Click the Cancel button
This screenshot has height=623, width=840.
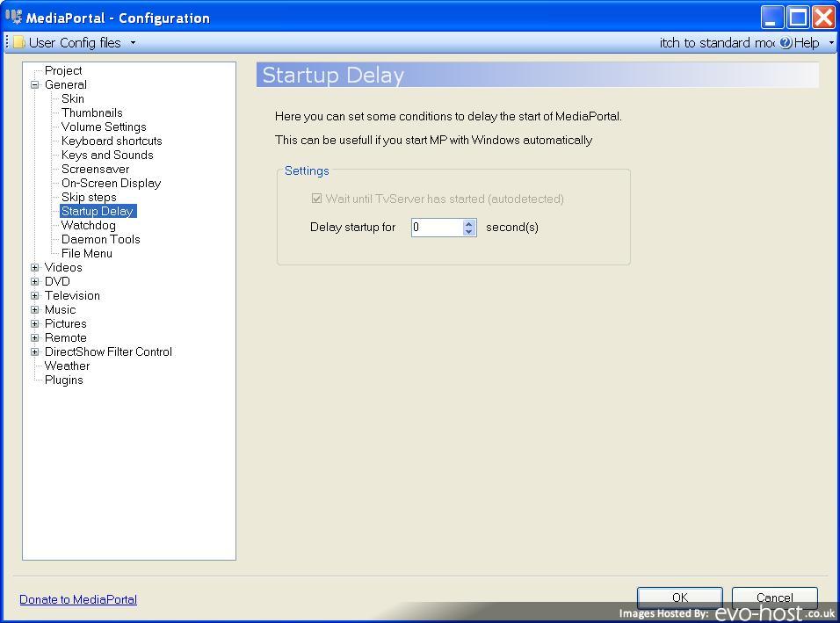[775, 598]
